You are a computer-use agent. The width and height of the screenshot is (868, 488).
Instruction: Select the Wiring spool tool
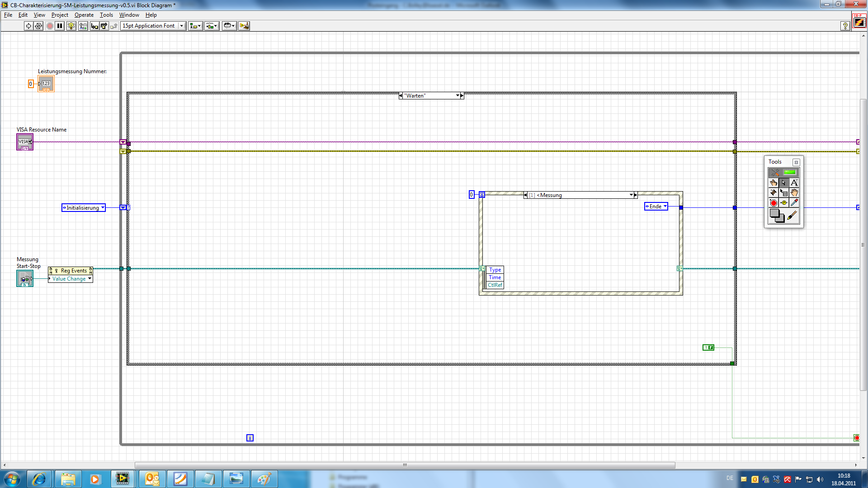pos(774,193)
